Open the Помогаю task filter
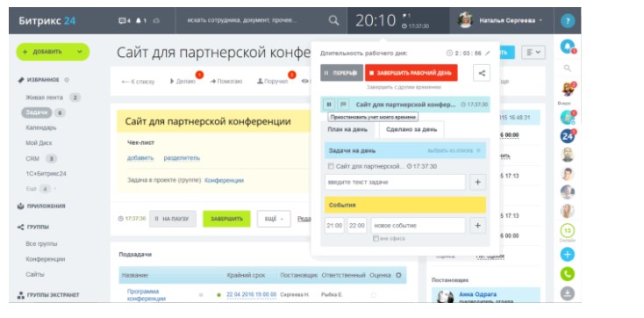Viewport: 644px width, 318px height. click(x=226, y=82)
